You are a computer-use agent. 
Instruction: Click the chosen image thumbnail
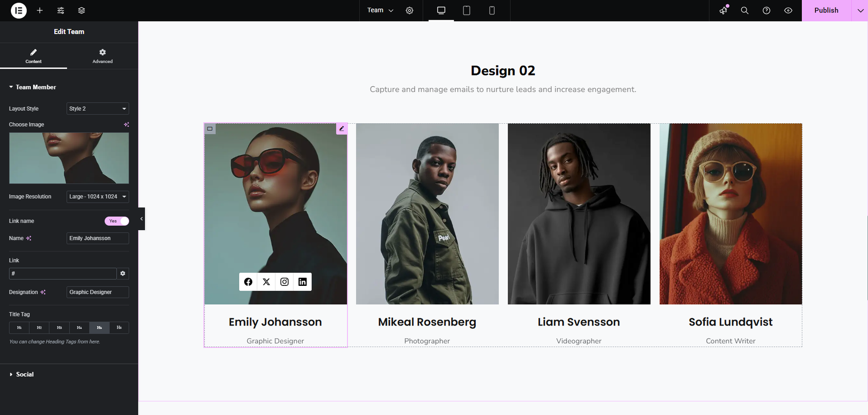[x=69, y=158]
